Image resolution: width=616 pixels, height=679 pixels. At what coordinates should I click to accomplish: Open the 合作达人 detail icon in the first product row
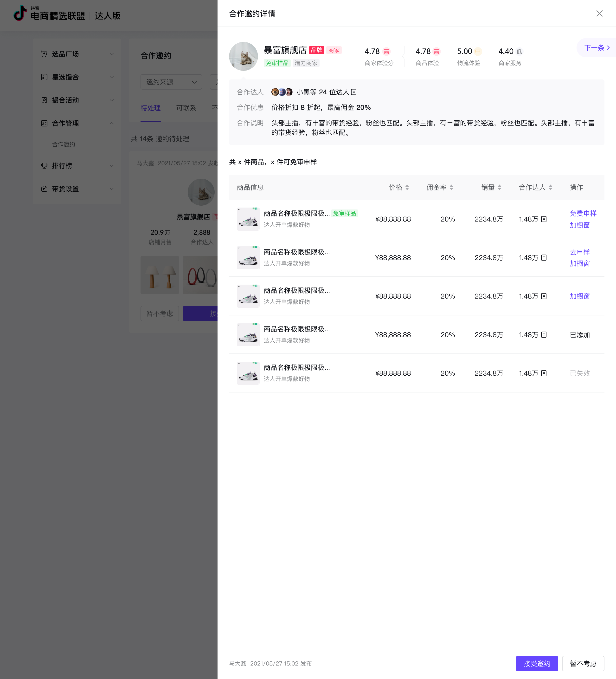pyautogui.click(x=544, y=219)
